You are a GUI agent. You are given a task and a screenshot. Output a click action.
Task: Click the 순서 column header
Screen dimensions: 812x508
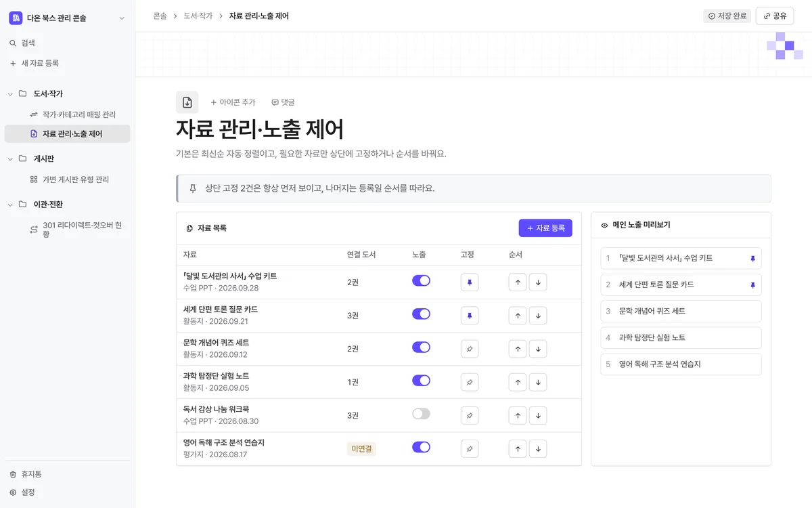click(516, 255)
